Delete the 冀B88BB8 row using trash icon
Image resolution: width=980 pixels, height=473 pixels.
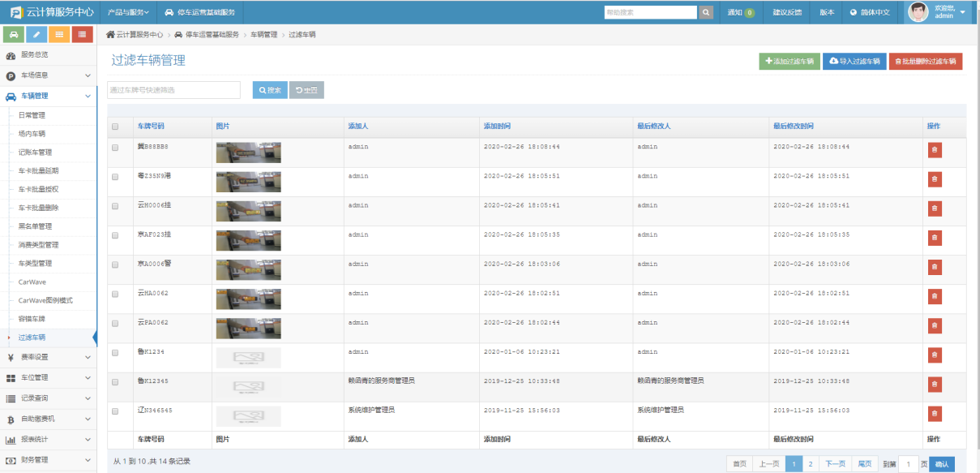point(935,150)
